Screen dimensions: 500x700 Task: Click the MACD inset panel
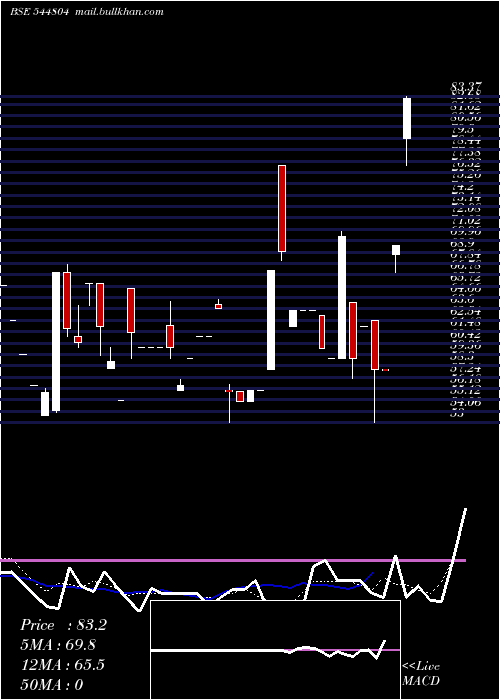pos(275,650)
